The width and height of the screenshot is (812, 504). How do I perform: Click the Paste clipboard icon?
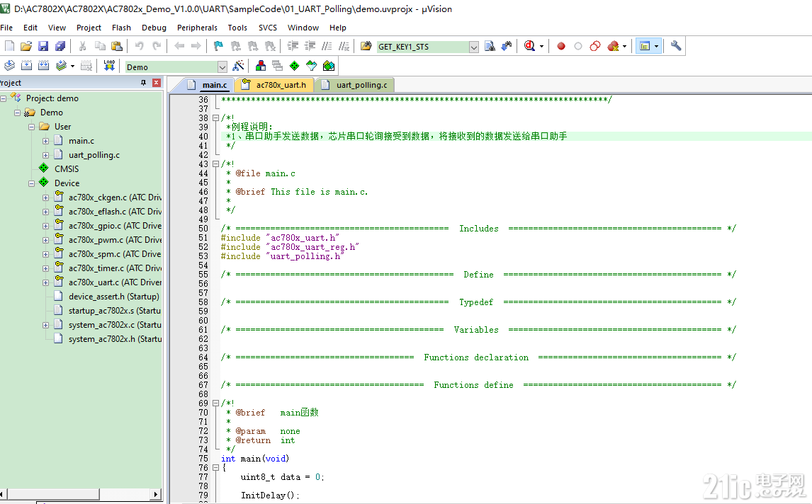click(x=117, y=46)
